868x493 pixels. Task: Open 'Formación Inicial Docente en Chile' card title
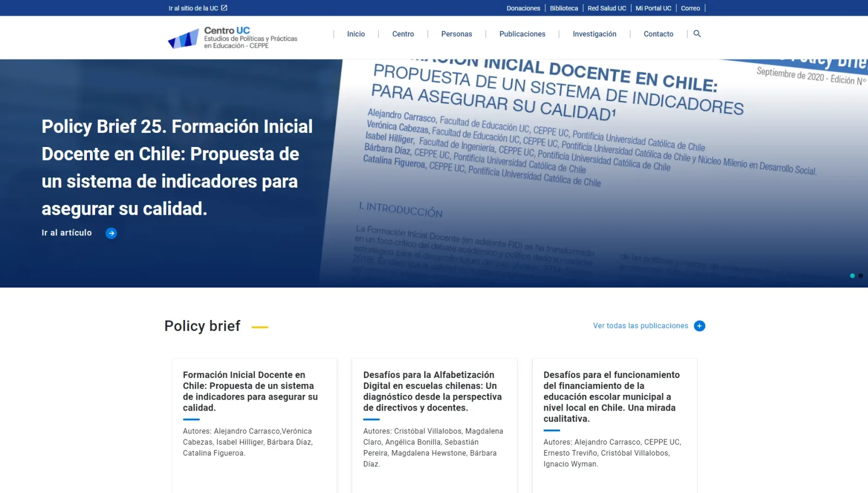pos(251,391)
